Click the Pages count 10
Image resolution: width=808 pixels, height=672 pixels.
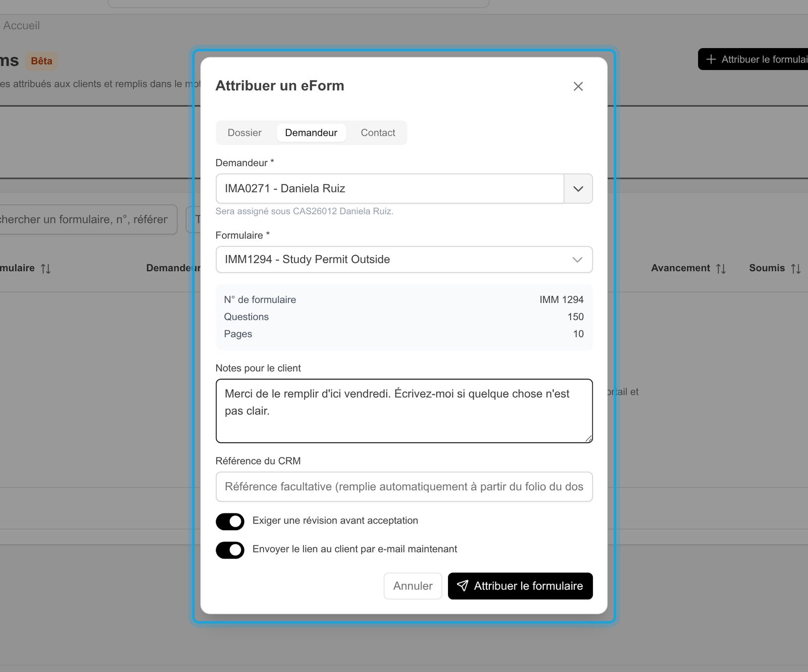tap(578, 334)
